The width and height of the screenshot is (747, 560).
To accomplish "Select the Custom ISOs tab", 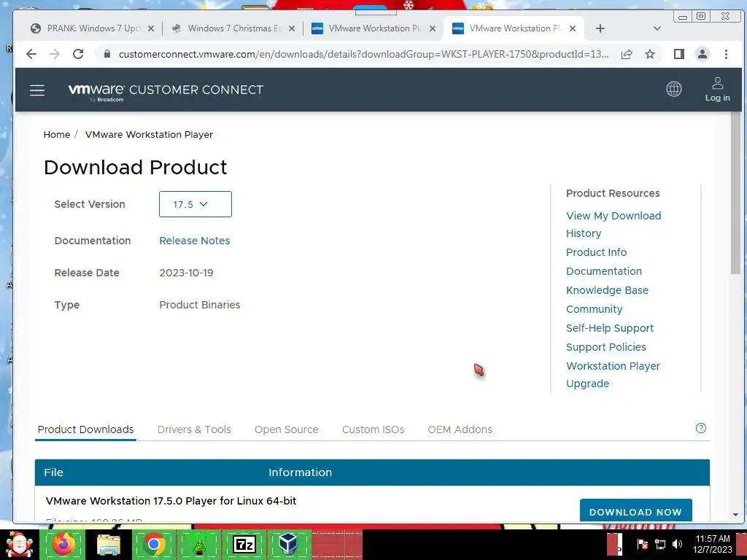I will tap(373, 429).
